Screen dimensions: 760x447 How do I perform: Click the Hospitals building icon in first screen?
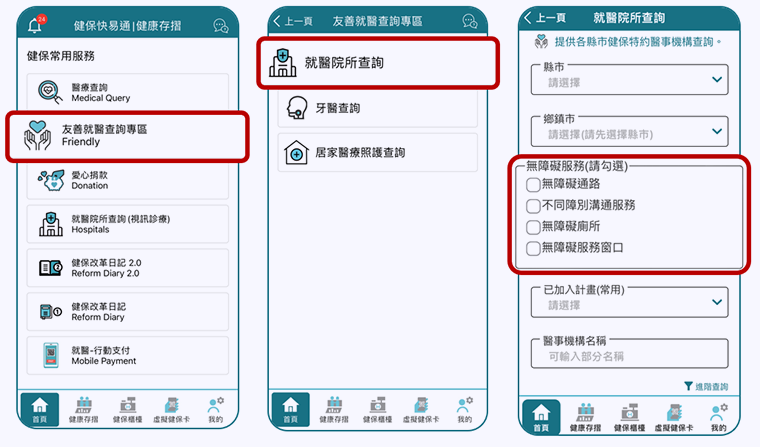click(51, 224)
